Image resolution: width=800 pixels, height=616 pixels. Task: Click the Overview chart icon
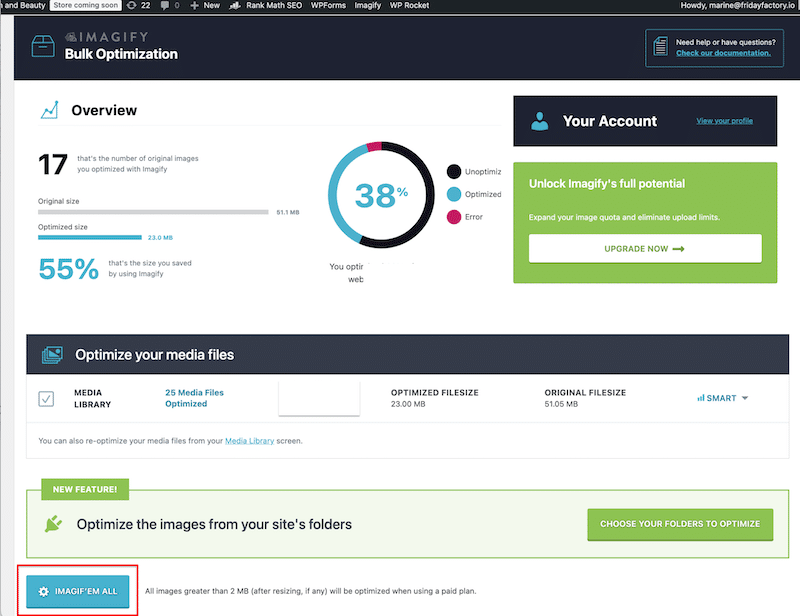point(49,110)
